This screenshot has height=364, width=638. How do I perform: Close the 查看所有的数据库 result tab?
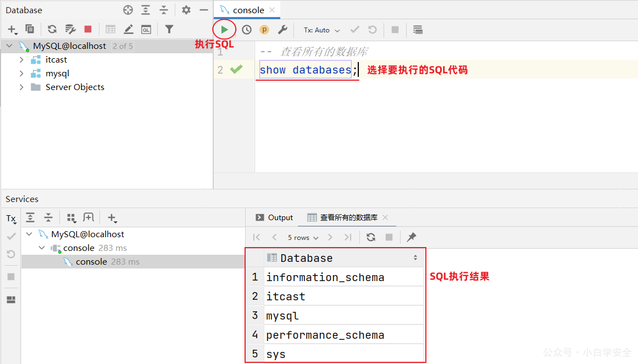385,217
